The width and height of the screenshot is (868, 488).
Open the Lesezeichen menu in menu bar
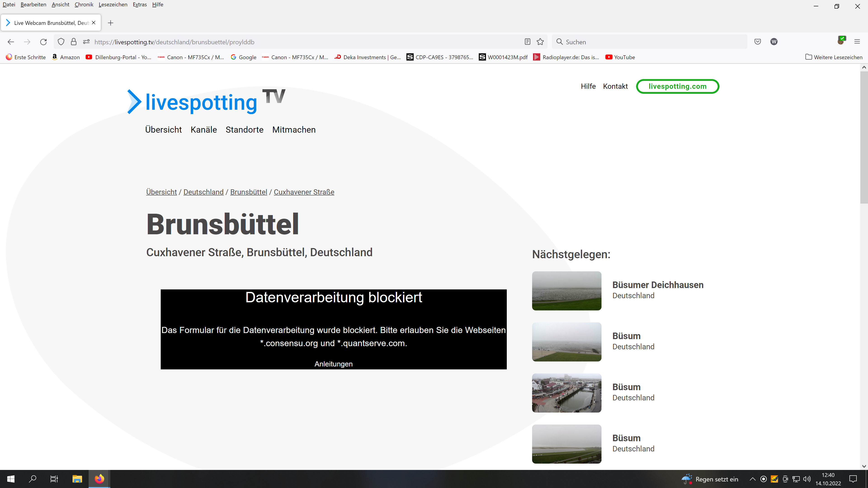[113, 4]
